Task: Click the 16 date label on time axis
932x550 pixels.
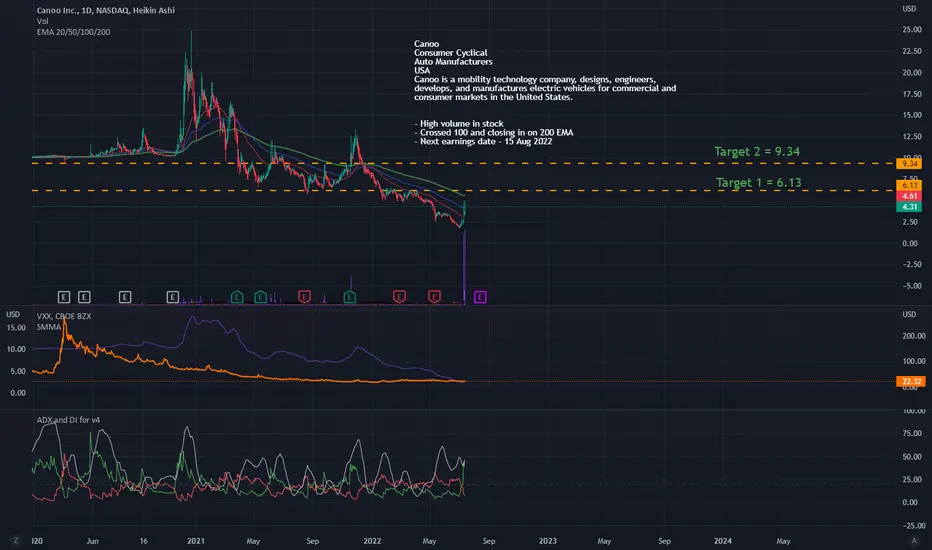Action: point(143,541)
